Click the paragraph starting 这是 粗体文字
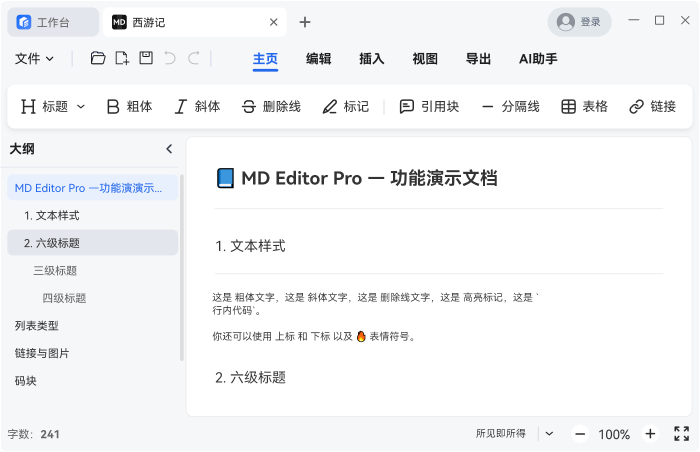Screen dimensions: 700x452 (x=376, y=304)
